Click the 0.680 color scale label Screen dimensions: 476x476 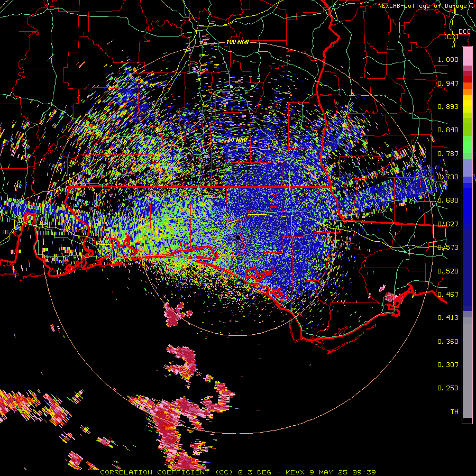[x=448, y=200]
